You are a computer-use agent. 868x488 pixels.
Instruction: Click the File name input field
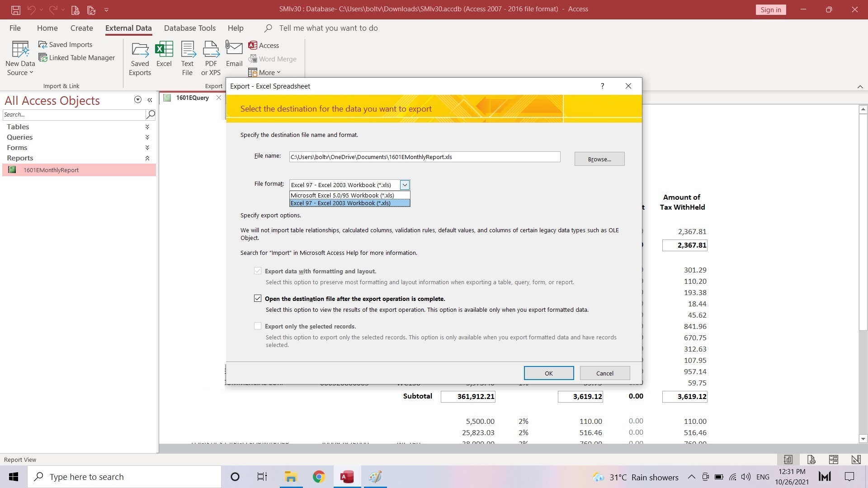coord(424,157)
